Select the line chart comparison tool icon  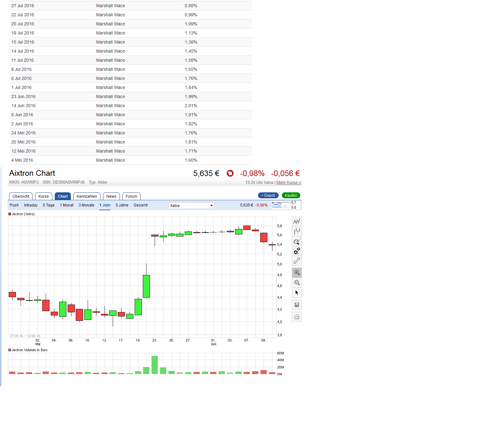pyautogui.click(x=297, y=221)
